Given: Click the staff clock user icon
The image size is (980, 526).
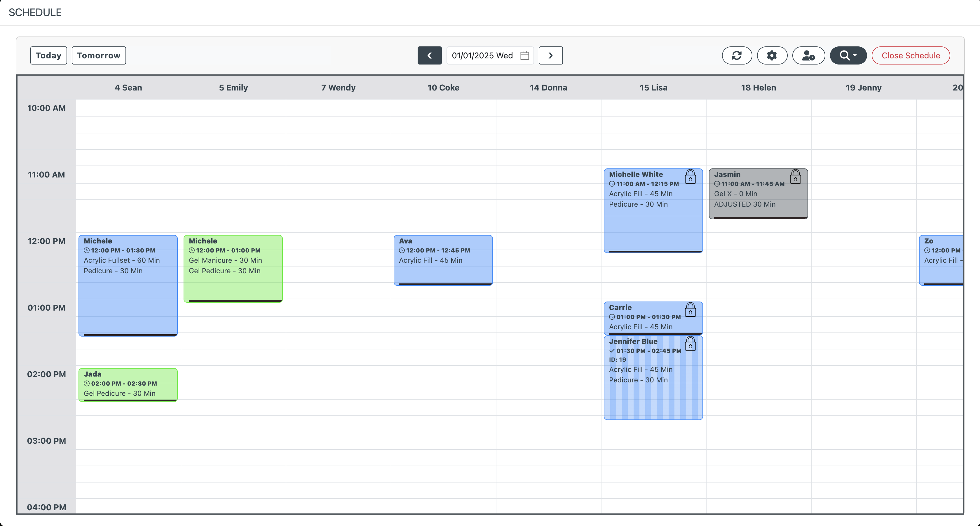Looking at the screenshot, I should click(x=808, y=55).
